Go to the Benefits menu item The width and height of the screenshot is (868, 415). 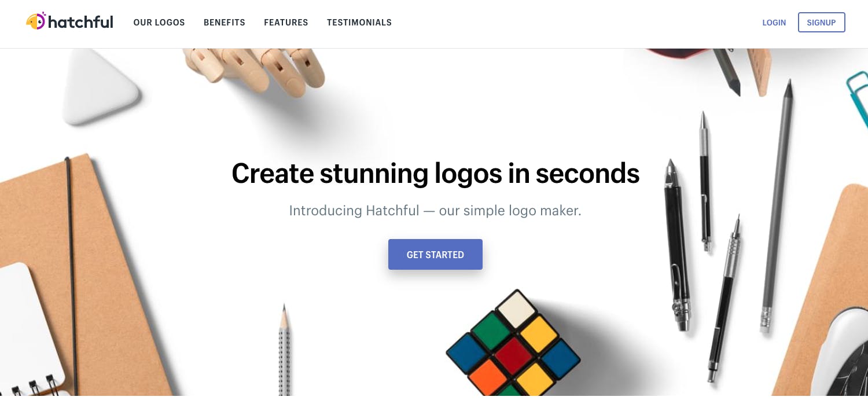(x=225, y=23)
